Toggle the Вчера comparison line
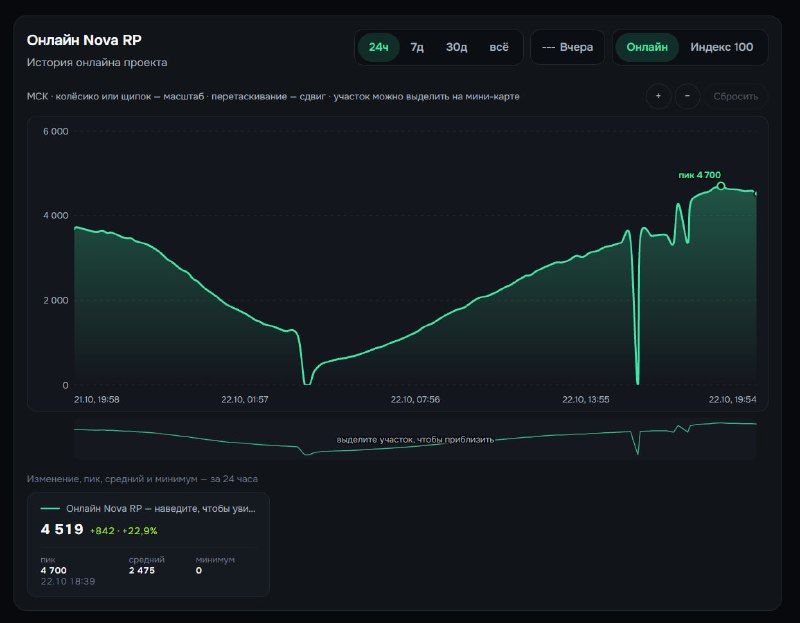The height and width of the screenshot is (623, 800). pyautogui.click(x=567, y=47)
